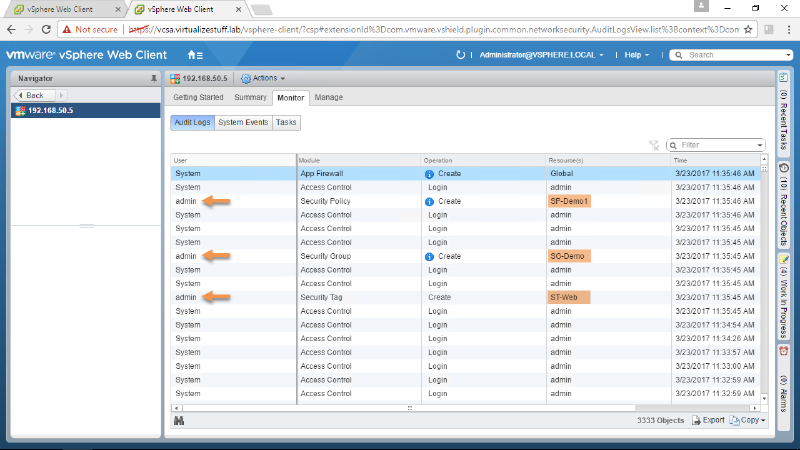Expand the search box dropdown arrow
The height and width of the screenshot is (450, 800).
pos(788,55)
